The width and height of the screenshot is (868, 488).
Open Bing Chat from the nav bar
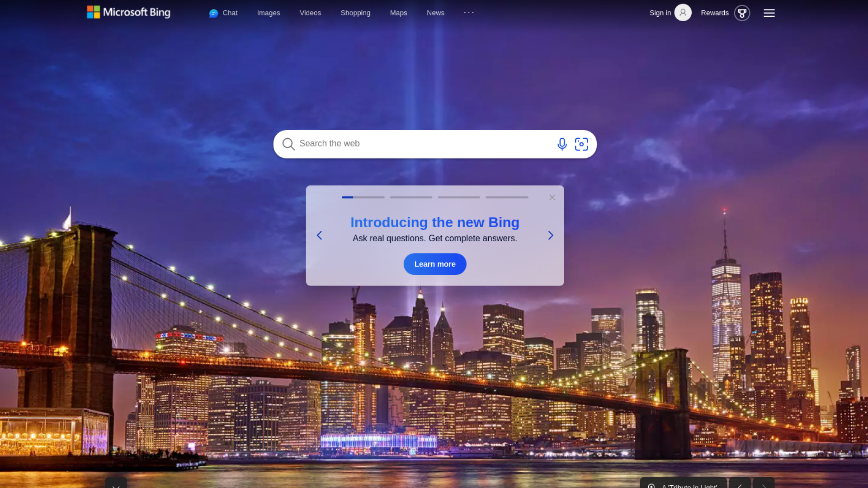pos(223,13)
